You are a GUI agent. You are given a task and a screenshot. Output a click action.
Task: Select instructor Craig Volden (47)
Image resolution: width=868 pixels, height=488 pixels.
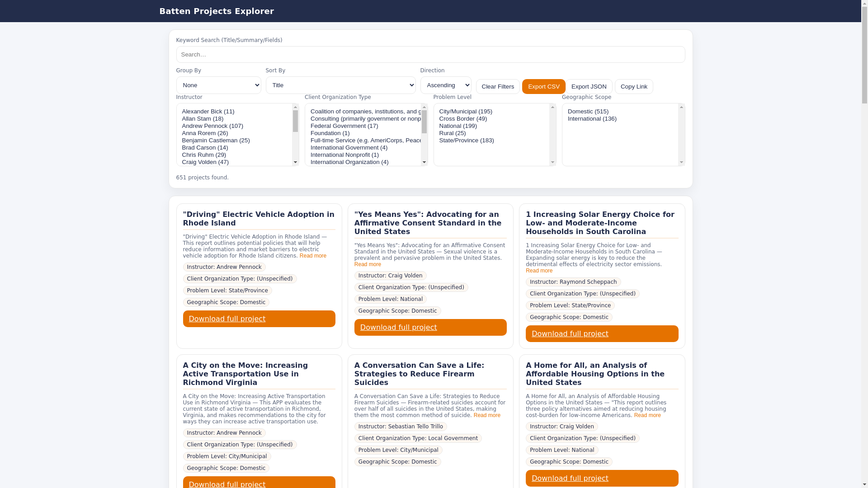coord(234,162)
